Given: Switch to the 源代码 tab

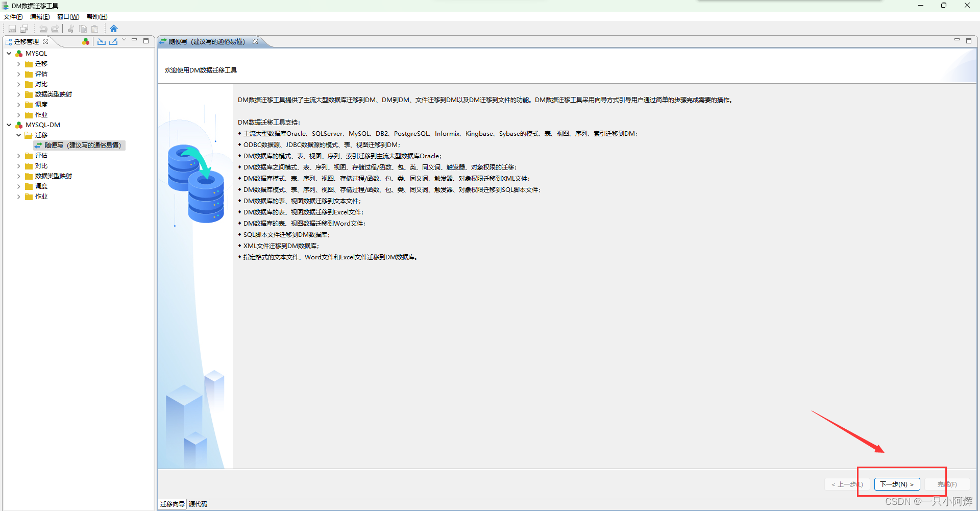Looking at the screenshot, I should pos(198,504).
